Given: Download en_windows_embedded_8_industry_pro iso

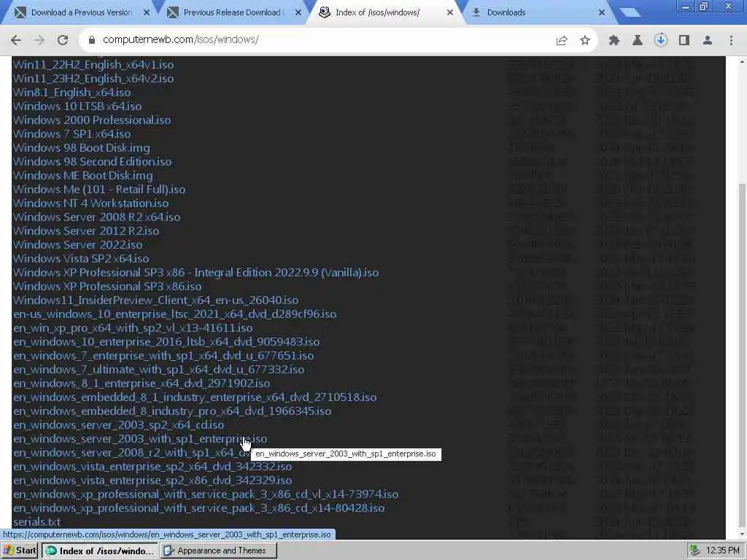Looking at the screenshot, I should 172,411.
